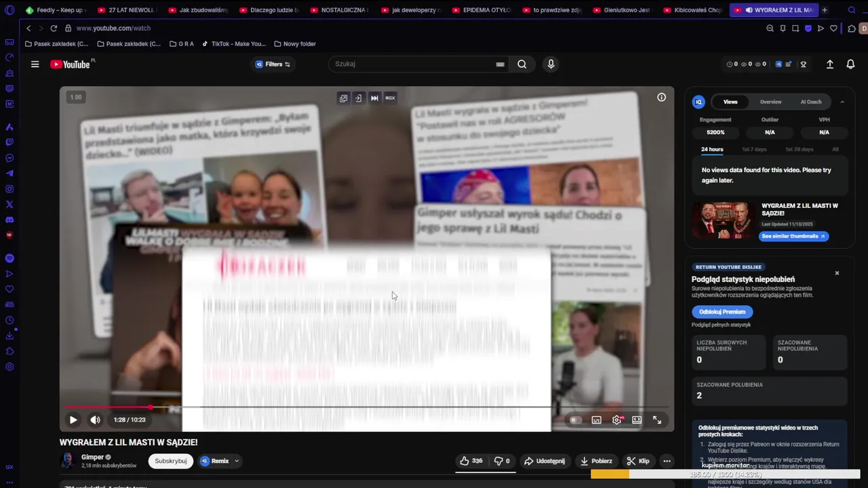Go to YouTube home via logo
868x488 pixels.
click(71, 64)
